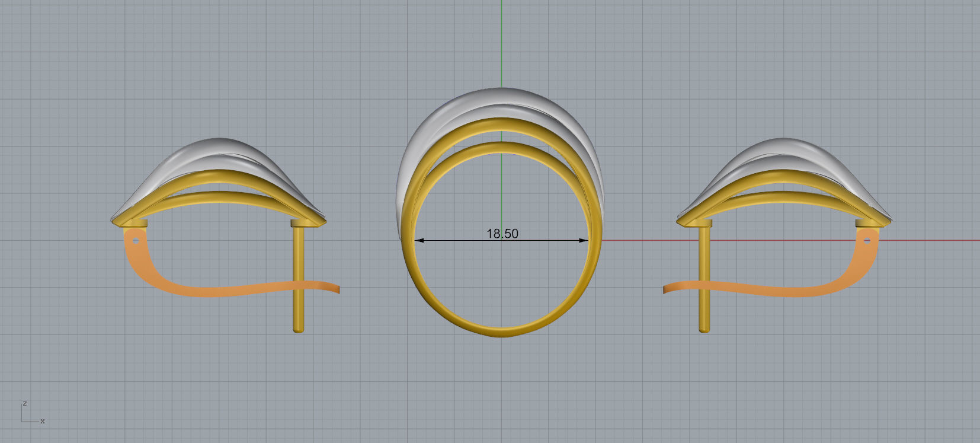Select the 18.50 dimension text

(x=502, y=234)
